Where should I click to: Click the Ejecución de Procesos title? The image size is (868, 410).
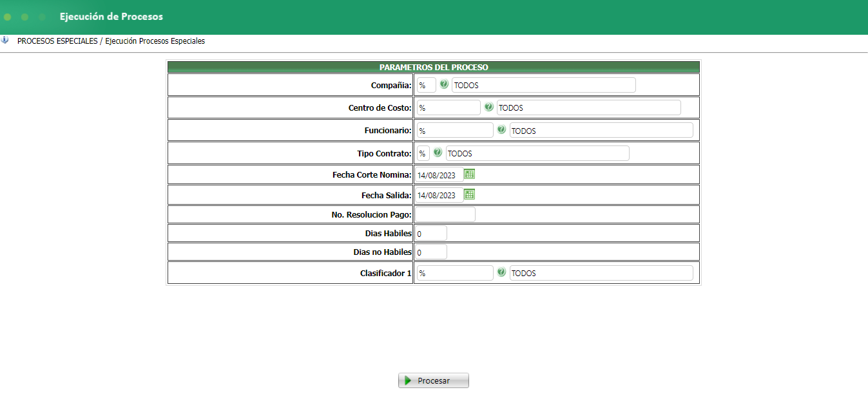point(111,17)
